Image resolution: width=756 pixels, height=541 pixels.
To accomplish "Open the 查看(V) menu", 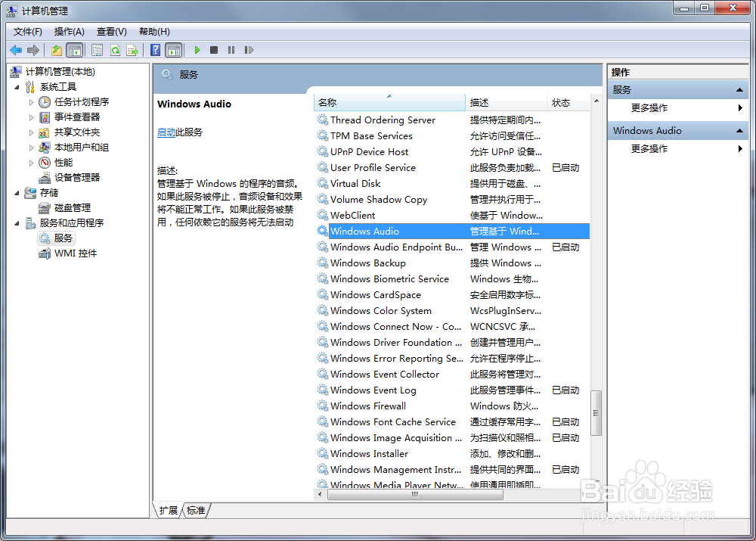I will (112, 32).
